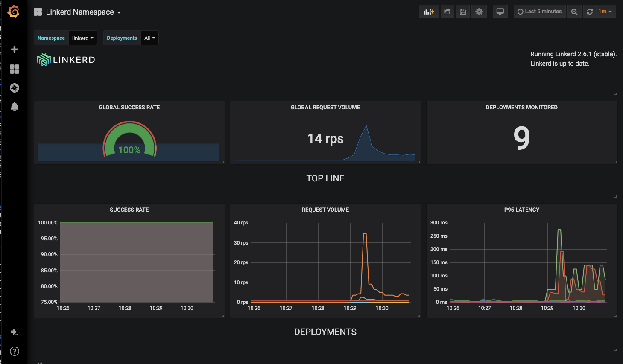This screenshot has height=364, width=623.
Task: Open the P95 LATENCY panel title menu
Action: [522, 210]
